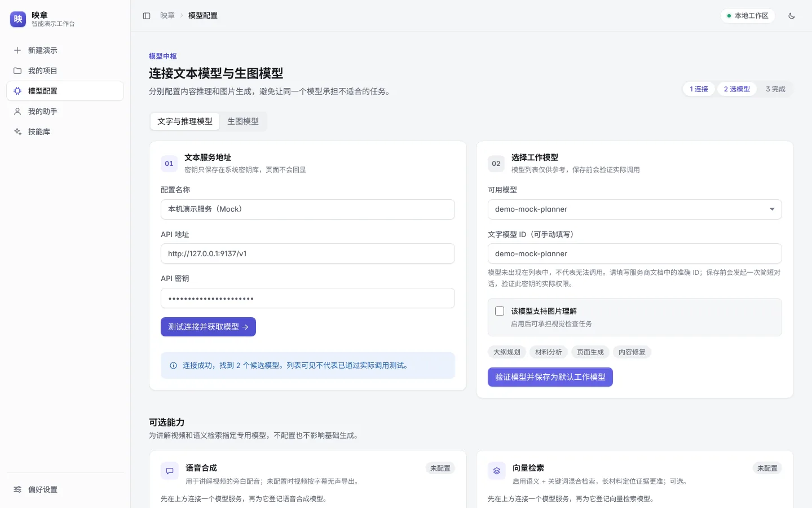Click the 语音合成 speech bubble icon
Viewport: 812px width, 508px height.
[170, 471]
